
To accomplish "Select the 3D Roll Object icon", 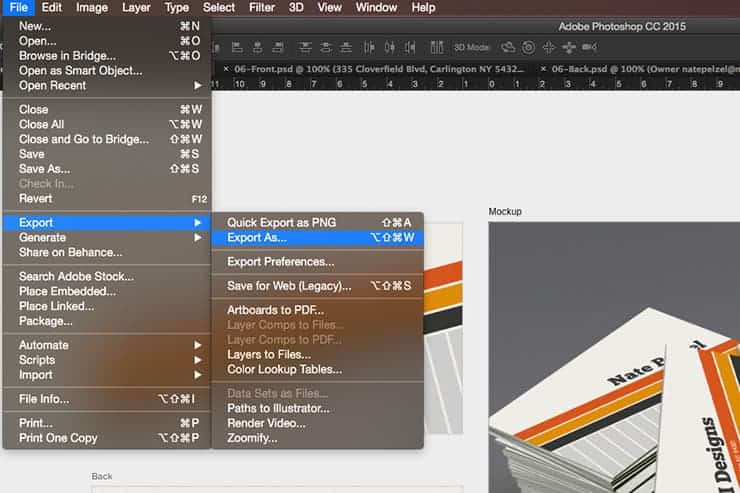I will point(529,47).
